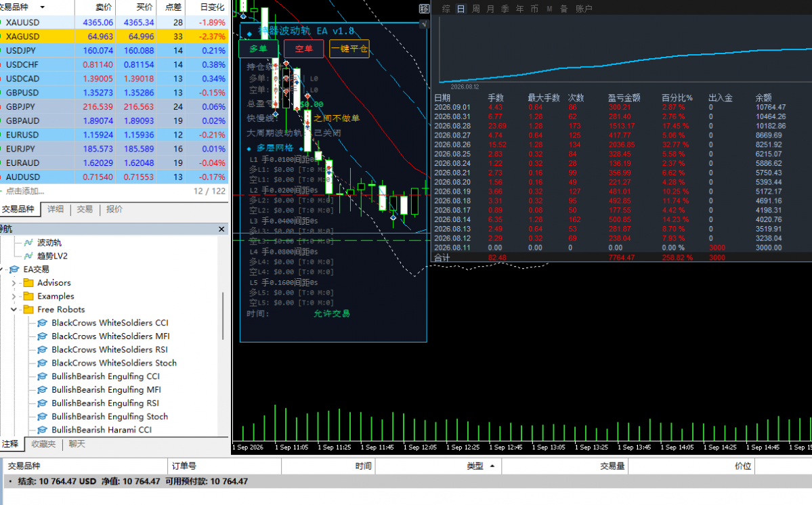The image size is (812, 505).
Task: Close the 导航 navigator panel
Action: 221,229
